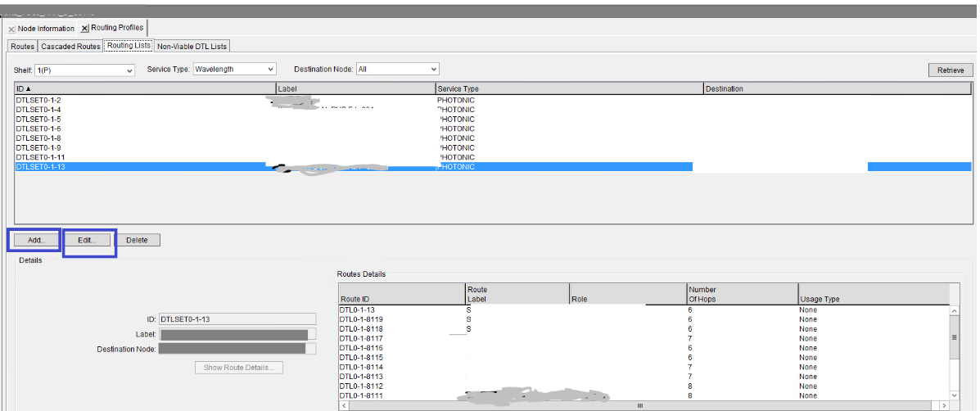Select route DTL0-1-8115
The width and height of the screenshot is (980, 411).
[x=644, y=357]
